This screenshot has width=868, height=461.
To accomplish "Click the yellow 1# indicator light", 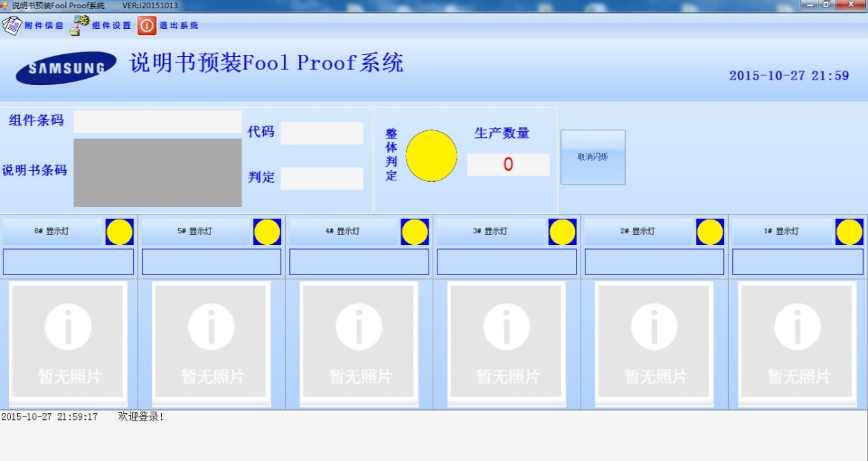I will pyautogui.click(x=849, y=232).
